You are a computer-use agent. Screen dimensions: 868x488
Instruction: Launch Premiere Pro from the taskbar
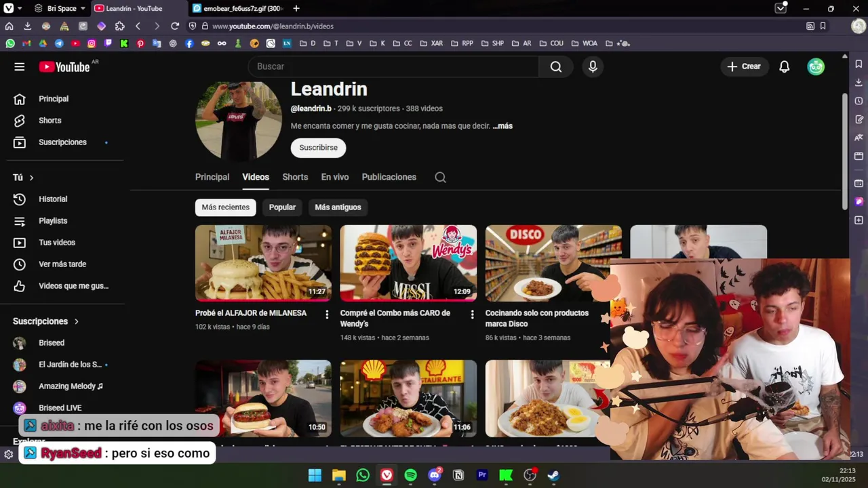pyautogui.click(x=482, y=475)
